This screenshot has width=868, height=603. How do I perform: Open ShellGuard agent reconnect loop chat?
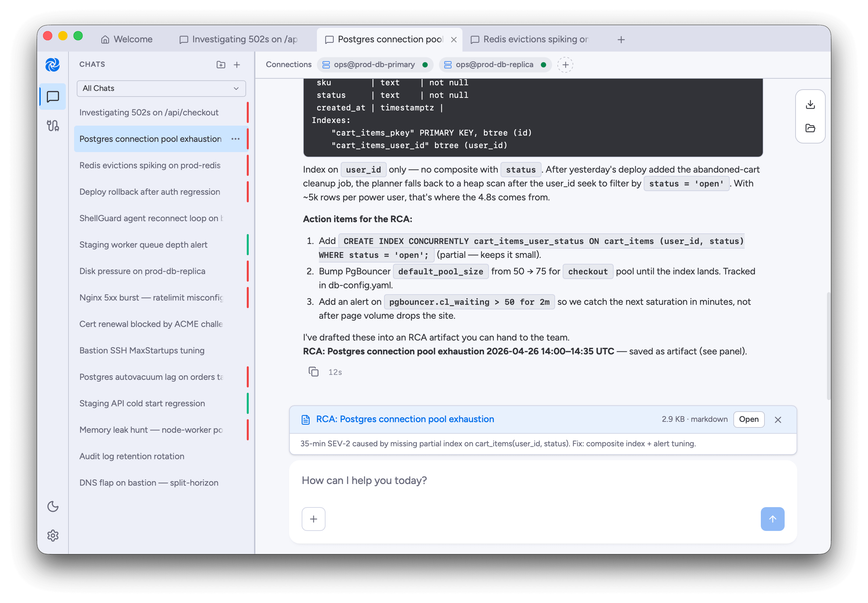coord(161,218)
